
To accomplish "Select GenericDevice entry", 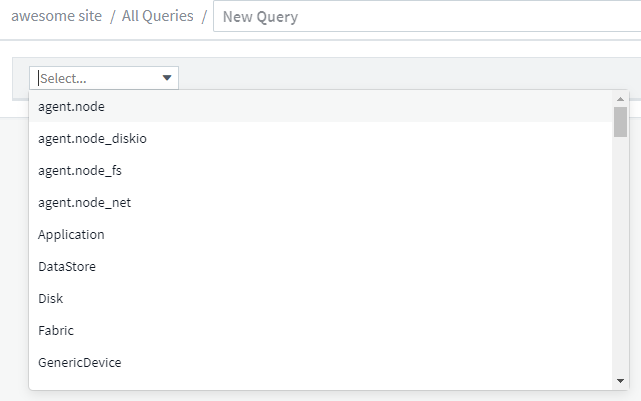I will pyautogui.click(x=80, y=362).
